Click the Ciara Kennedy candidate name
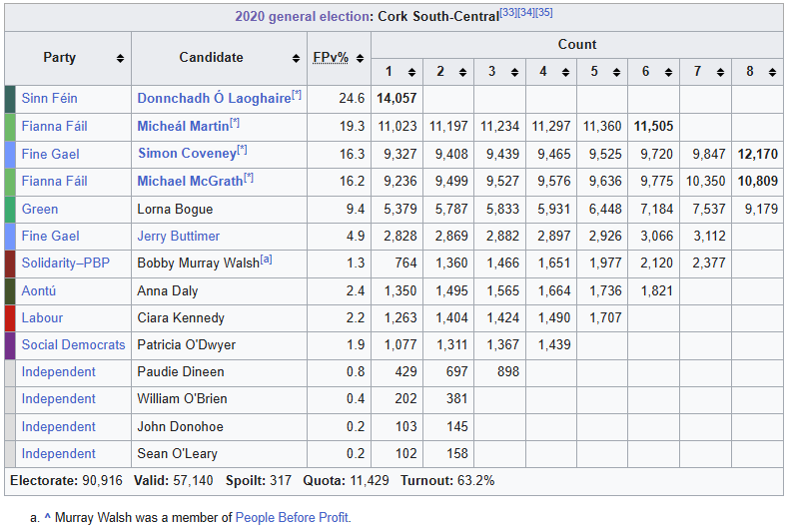 (181, 318)
